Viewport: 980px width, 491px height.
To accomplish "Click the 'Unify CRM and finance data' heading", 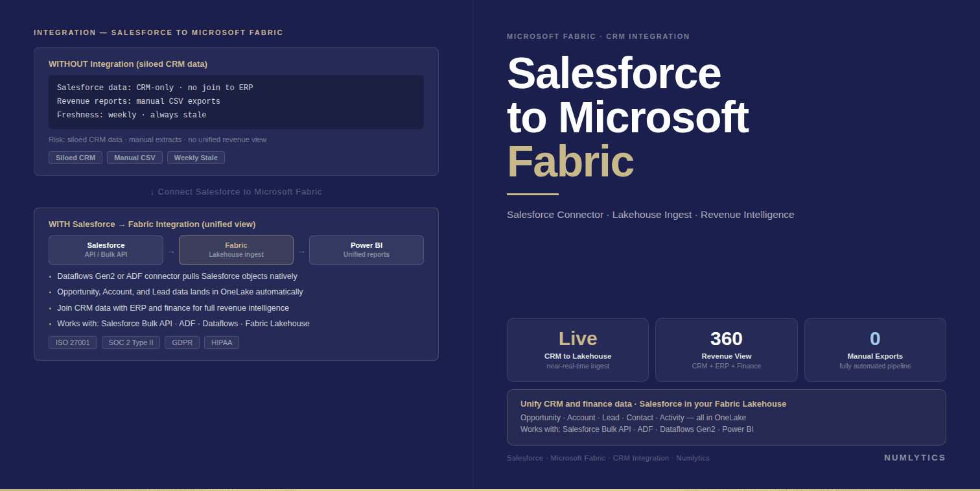I will point(653,404).
